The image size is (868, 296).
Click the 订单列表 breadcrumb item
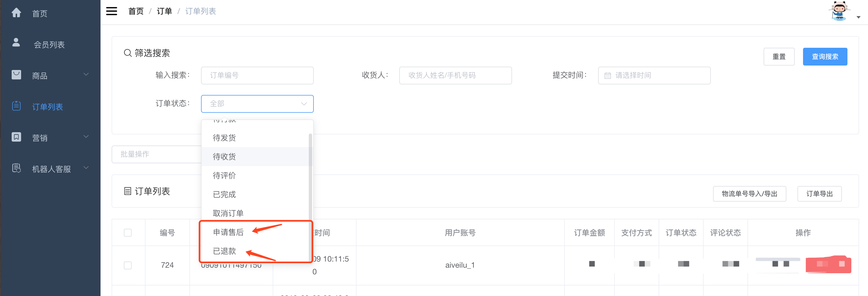(200, 11)
